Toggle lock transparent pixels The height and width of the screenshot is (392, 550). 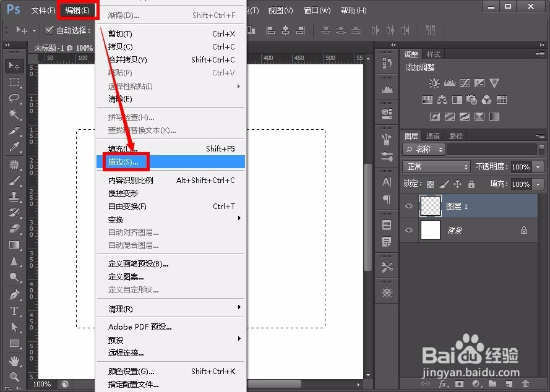[431, 184]
